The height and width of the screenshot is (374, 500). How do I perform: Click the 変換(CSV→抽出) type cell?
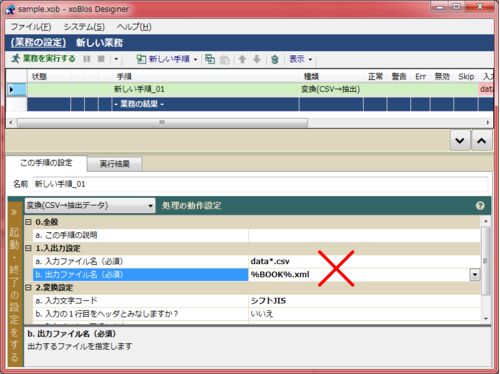pos(331,89)
